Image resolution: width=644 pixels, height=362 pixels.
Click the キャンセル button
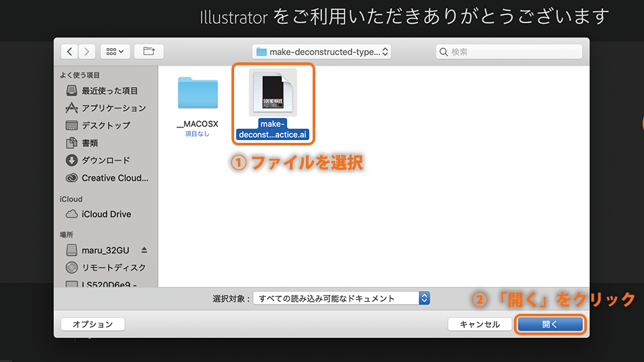click(x=480, y=324)
